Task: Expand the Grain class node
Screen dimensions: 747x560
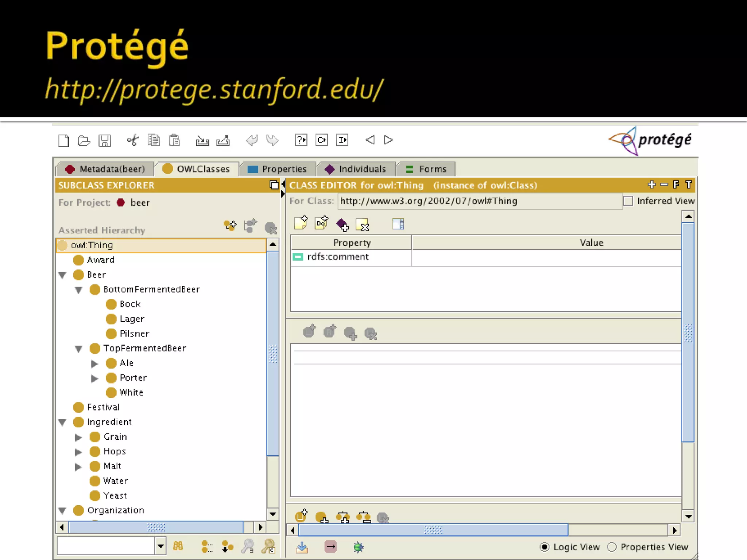Action: (78, 437)
